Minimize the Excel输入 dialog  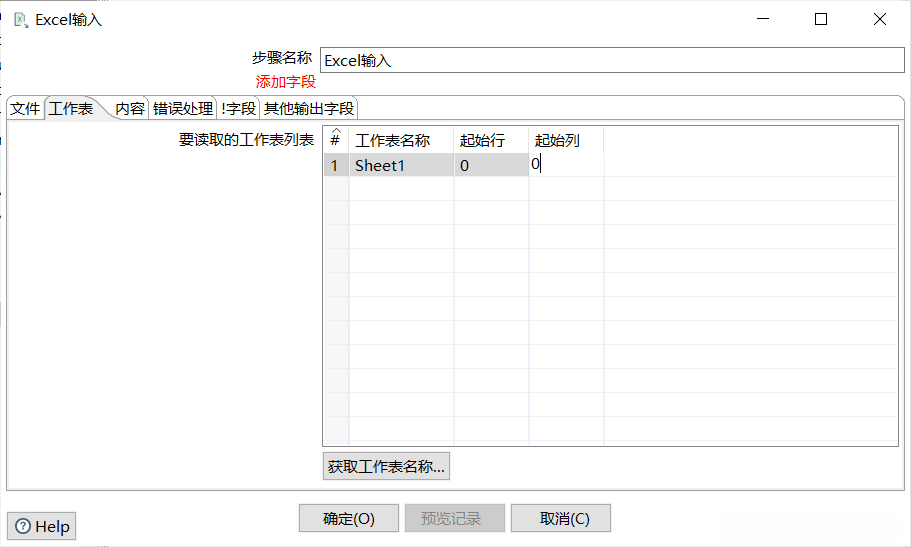[x=763, y=19]
